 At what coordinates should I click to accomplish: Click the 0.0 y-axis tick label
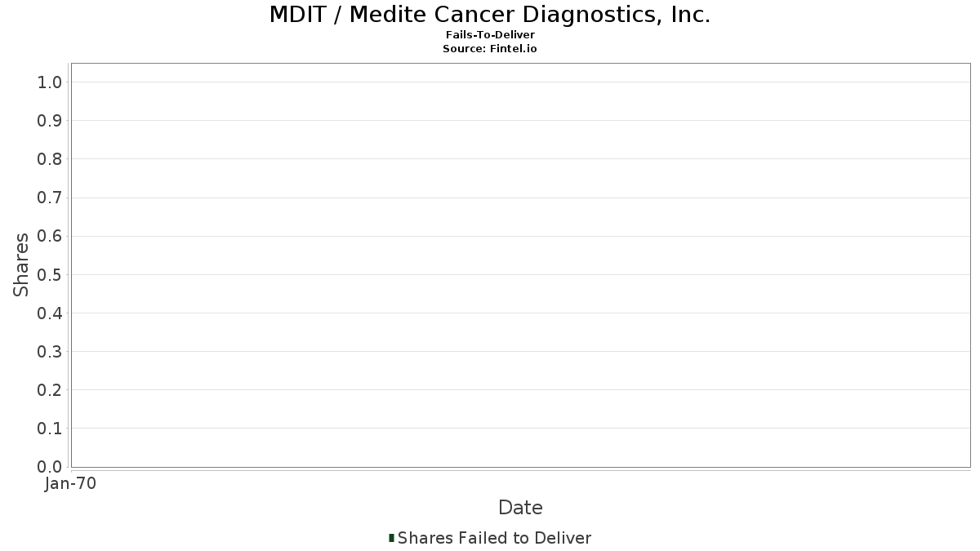click(x=50, y=466)
